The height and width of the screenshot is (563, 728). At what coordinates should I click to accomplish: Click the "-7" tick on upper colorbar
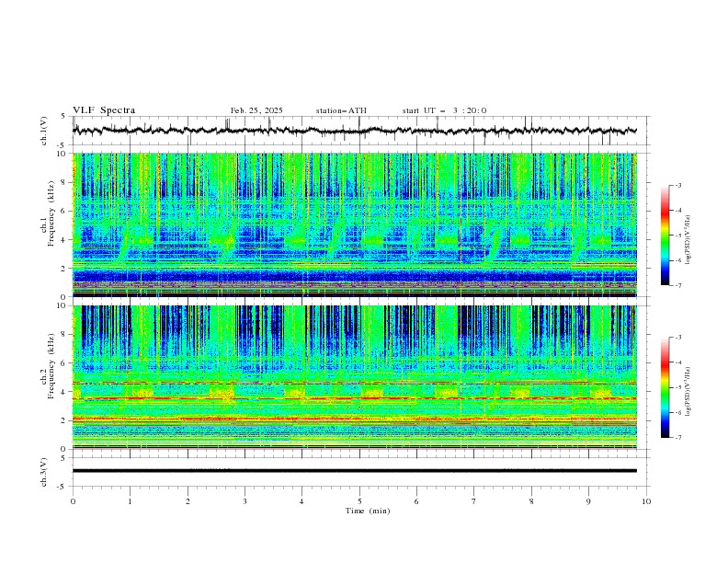coord(677,285)
